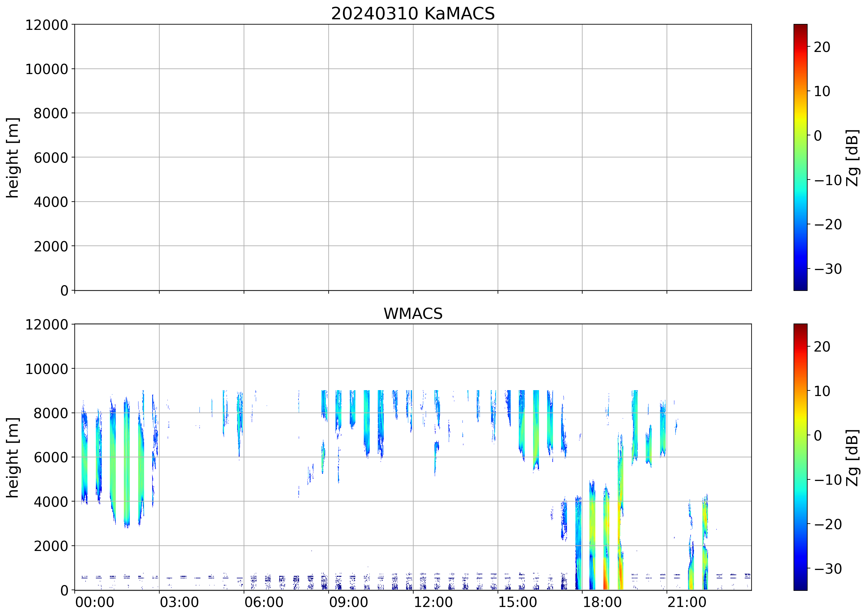Click the 03:00 time tick label
This screenshot has width=867, height=616.
179,602
